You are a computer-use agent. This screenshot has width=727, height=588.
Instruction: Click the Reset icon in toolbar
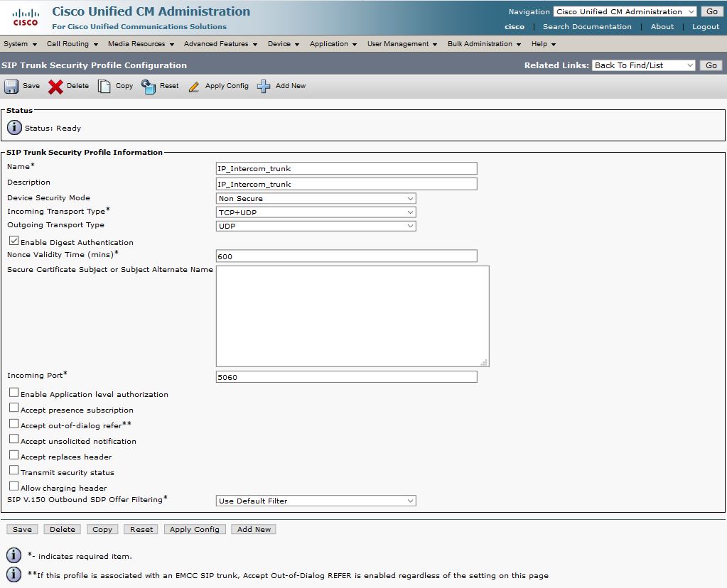point(149,86)
